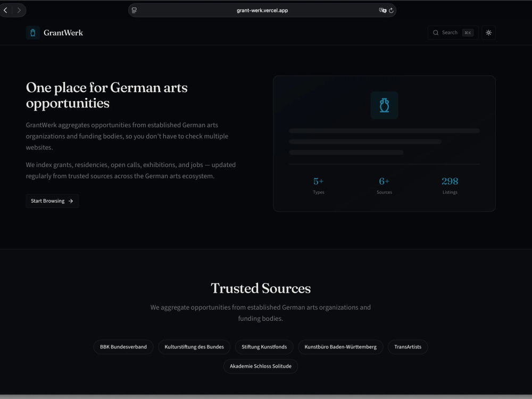
Task: Reload the page with the refresh icon
Action: click(x=391, y=11)
